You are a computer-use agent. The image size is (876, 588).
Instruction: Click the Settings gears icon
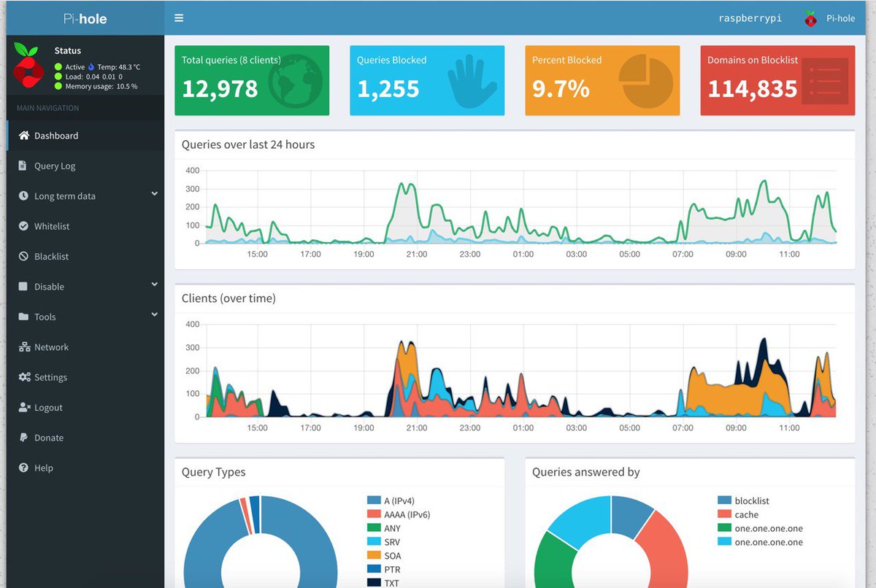(x=24, y=377)
